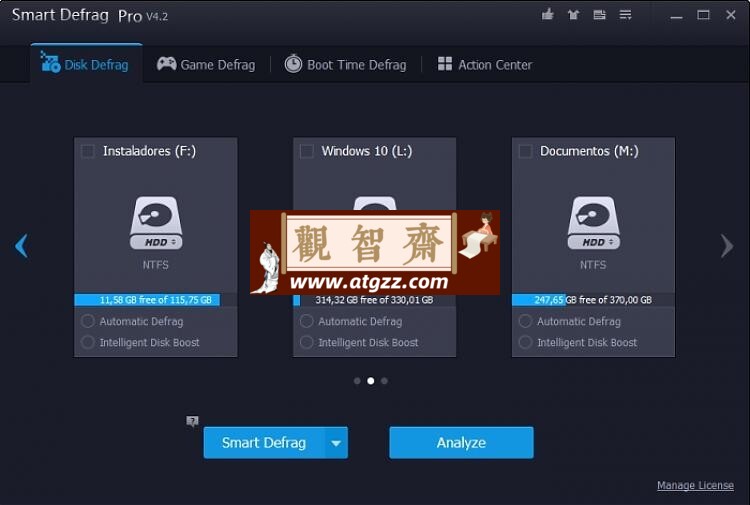The height and width of the screenshot is (505, 750).
Task: Enable Intelligent Disk Boost for Windows 10 (L:)
Action: pos(307,342)
